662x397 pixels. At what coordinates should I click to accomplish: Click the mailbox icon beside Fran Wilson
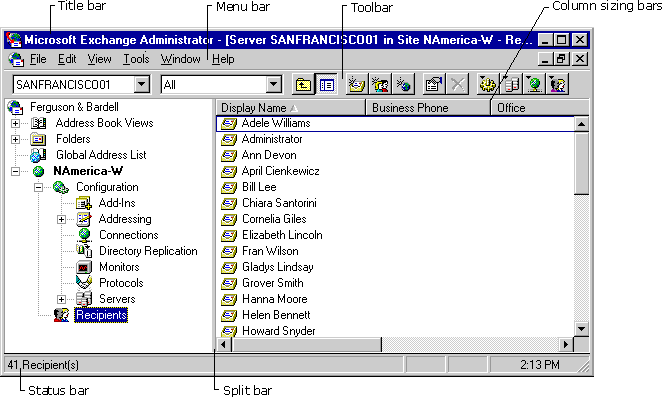[x=229, y=252]
